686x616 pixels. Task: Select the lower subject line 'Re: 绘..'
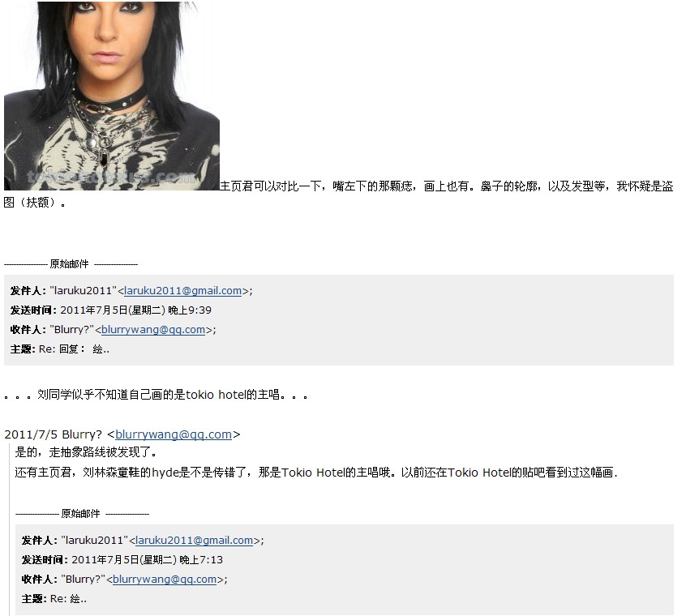(x=69, y=599)
